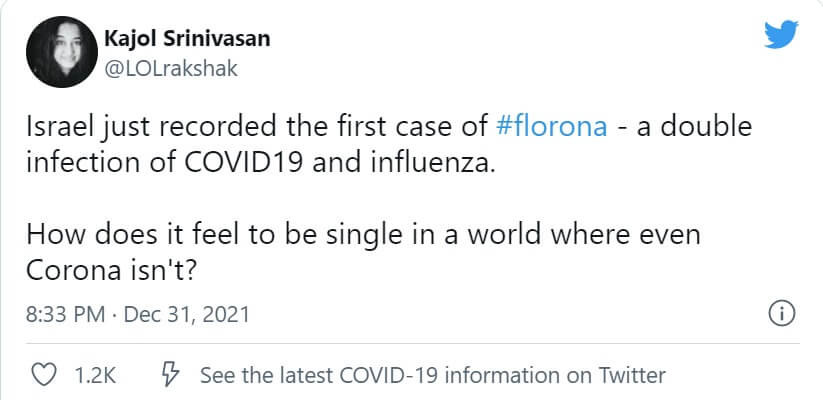Click the 8:33 PM time text
Screen dimensions: 823x400
[x=66, y=315]
